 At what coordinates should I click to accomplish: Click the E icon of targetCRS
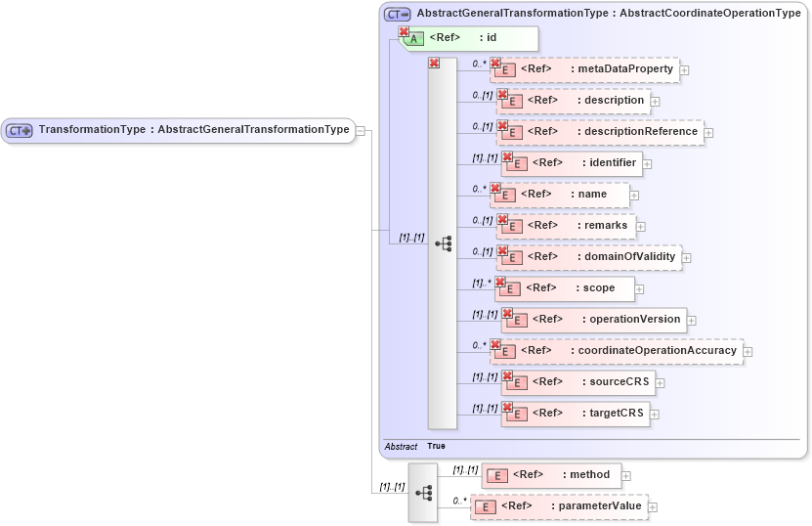(x=517, y=415)
